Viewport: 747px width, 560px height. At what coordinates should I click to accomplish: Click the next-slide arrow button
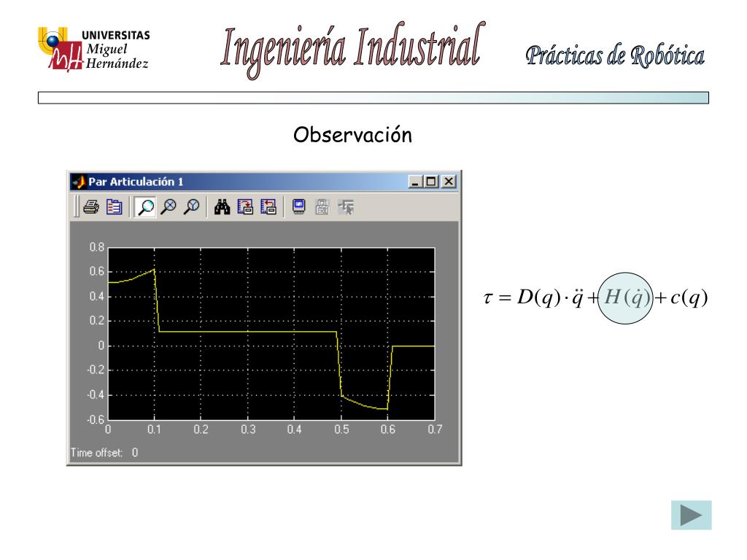click(692, 515)
